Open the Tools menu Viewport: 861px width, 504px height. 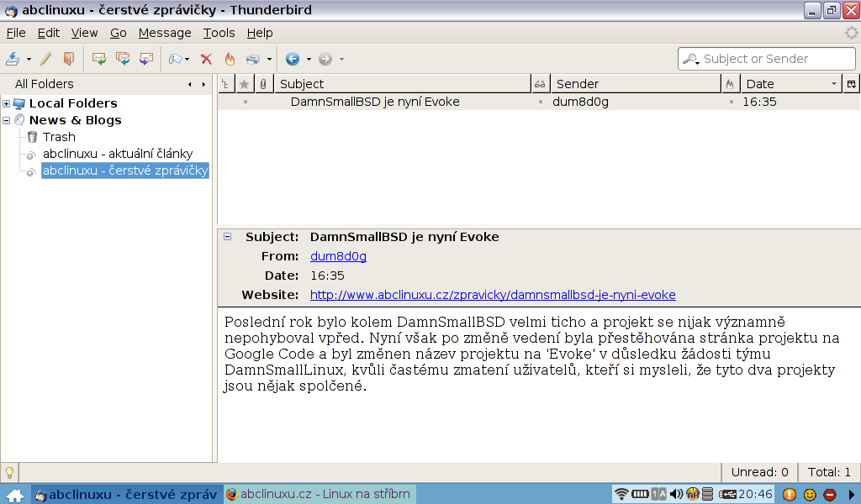point(219,33)
